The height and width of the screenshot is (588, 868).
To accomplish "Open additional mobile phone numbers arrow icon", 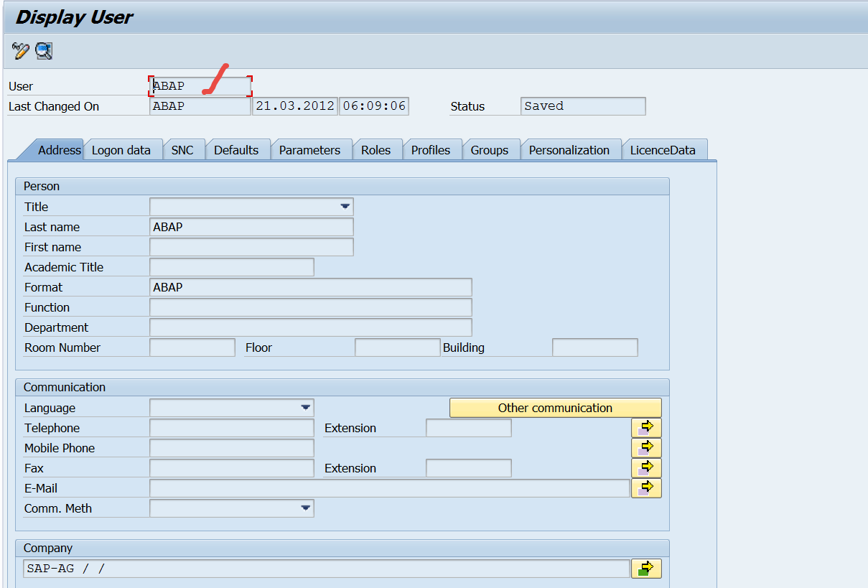I will pyautogui.click(x=645, y=447).
